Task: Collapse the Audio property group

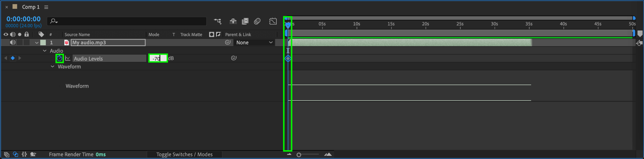Action: click(x=45, y=51)
